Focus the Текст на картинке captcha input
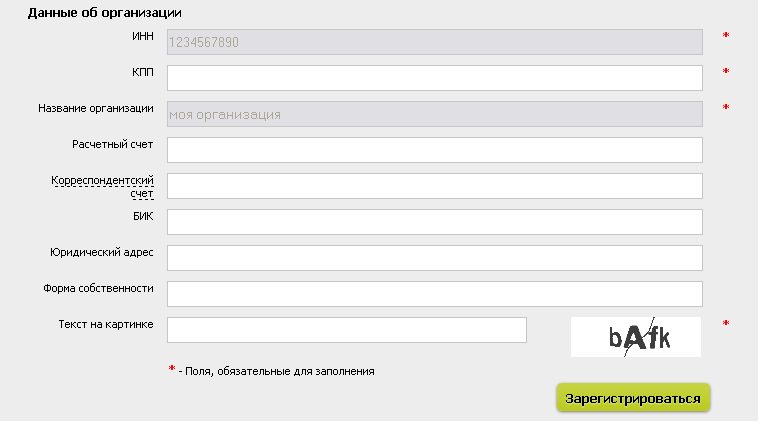The width and height of the screenshot is (761, 427). click(347, 330)
